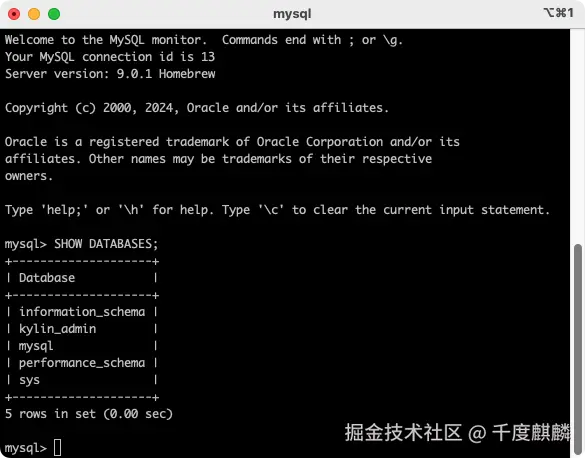Click the connection id is 13 line
Image resolution: width=585 pixels, height=458 pixels.
(110, 57)
